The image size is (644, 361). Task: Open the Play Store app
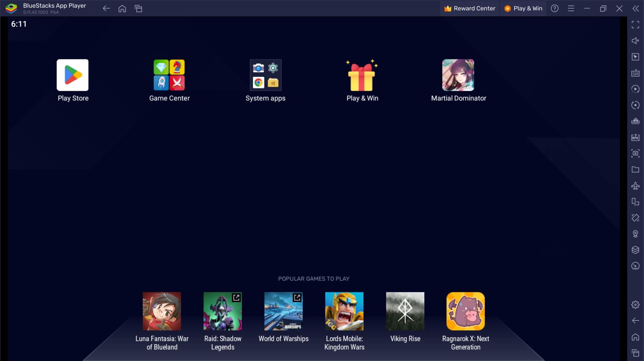(x=72, y=75)
